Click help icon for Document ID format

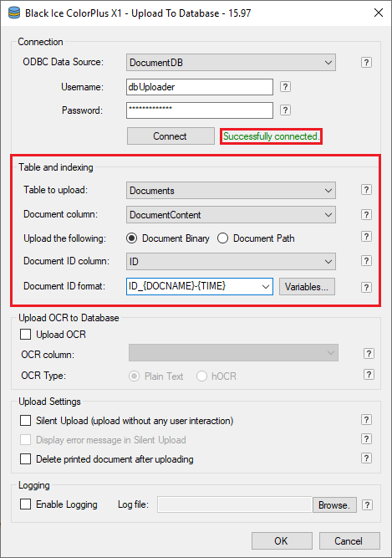(x=366, y=287)
